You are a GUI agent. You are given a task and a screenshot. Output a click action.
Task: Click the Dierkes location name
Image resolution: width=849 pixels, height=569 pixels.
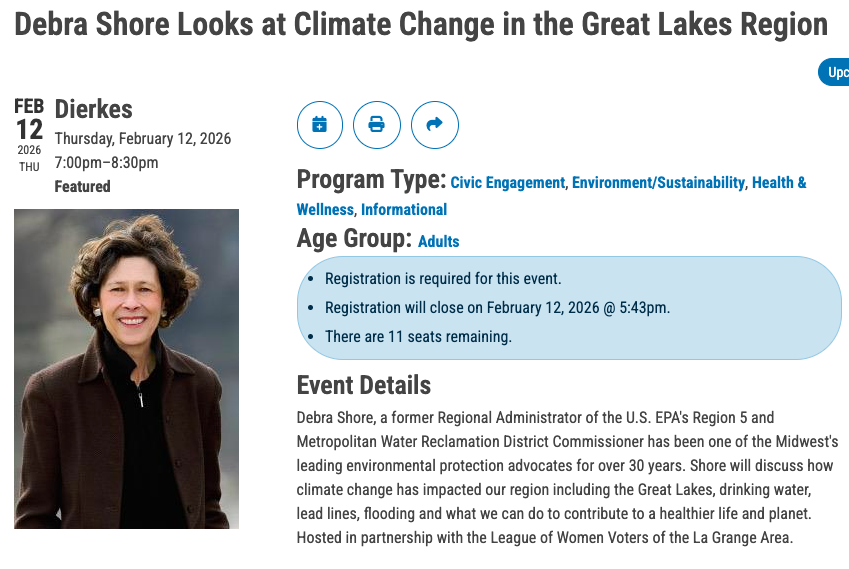point(93,109)
